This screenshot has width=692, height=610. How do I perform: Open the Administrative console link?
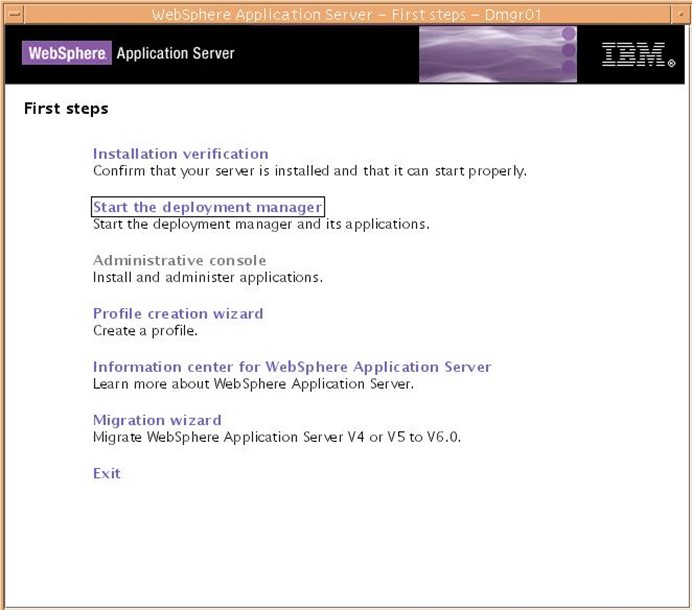point(179,261)
